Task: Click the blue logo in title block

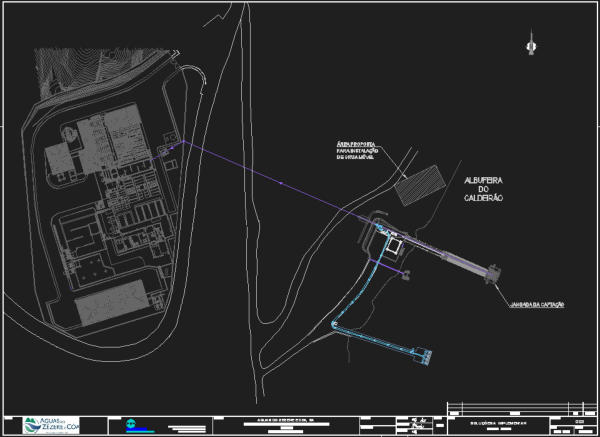Action: click(133, 424)
